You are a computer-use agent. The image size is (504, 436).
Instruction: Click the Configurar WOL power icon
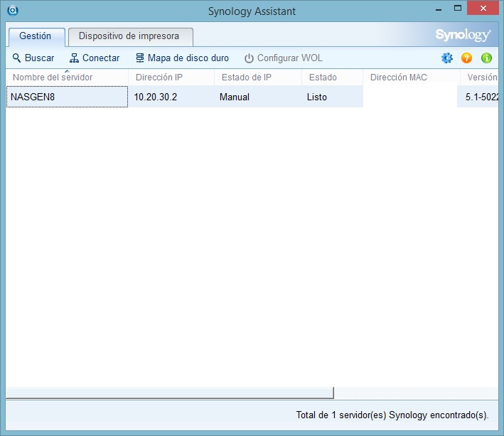tap(249, 58)
